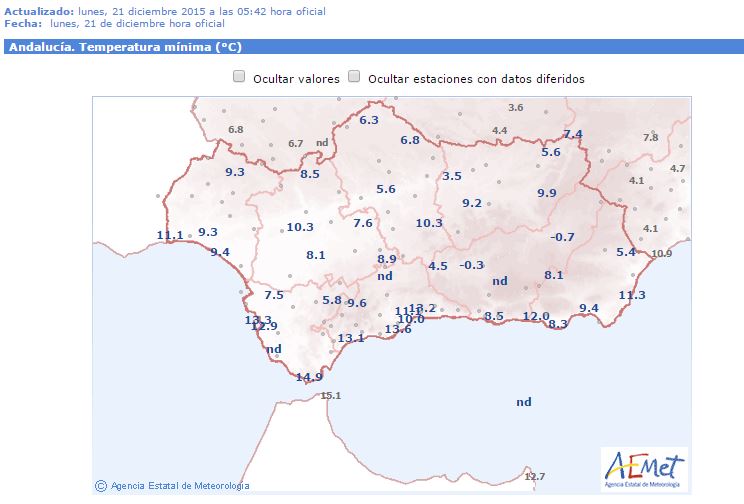
Task: Select the 12.7 station at map bottom
Action: 535,476
